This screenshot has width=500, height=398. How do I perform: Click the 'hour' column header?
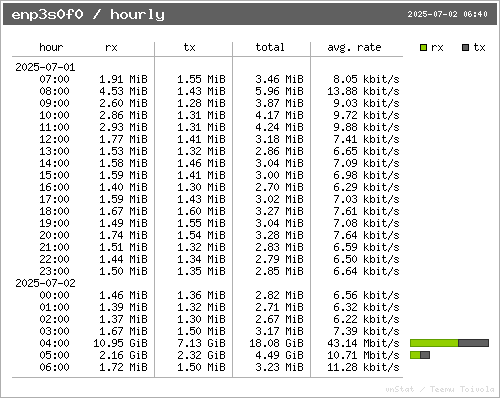coord(51,47)
